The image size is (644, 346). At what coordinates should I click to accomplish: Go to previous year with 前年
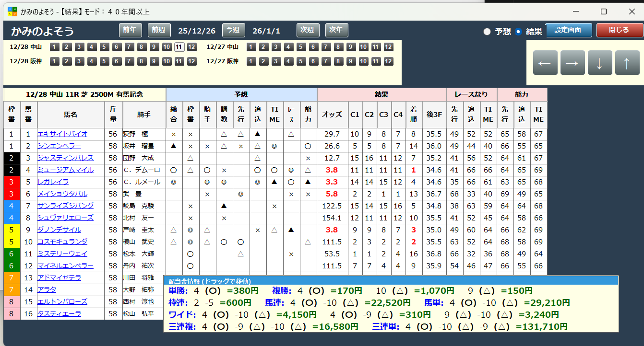click(131, 30)
